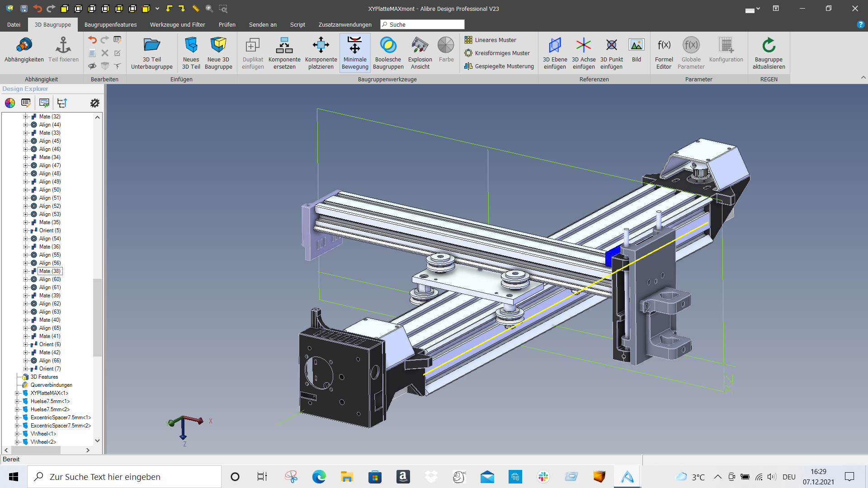Expand the Align (44) constraint
This screenshot has width=868, height=488.
(x=26, y=125)
